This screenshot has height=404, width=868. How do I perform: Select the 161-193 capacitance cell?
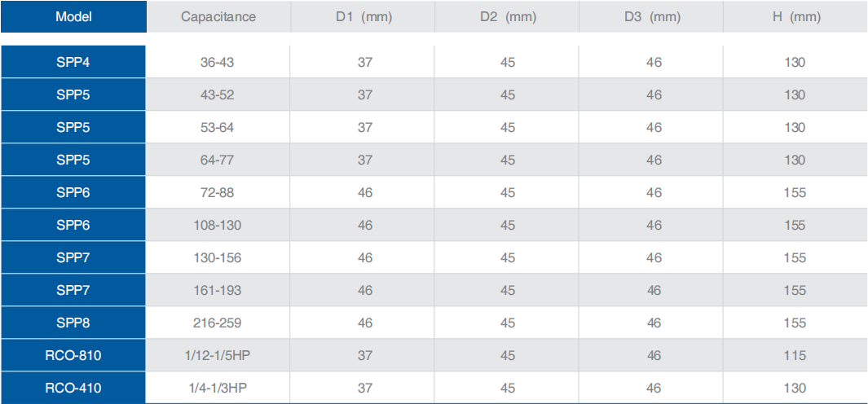point(217,290)
